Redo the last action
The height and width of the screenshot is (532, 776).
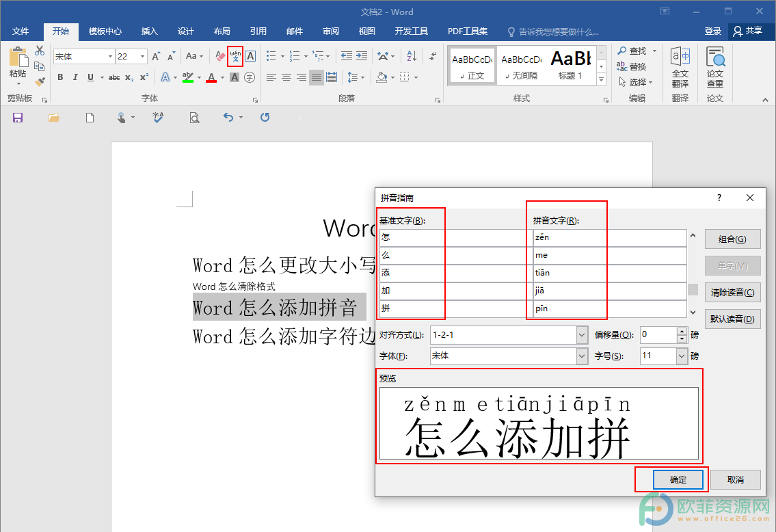(265, 118)
